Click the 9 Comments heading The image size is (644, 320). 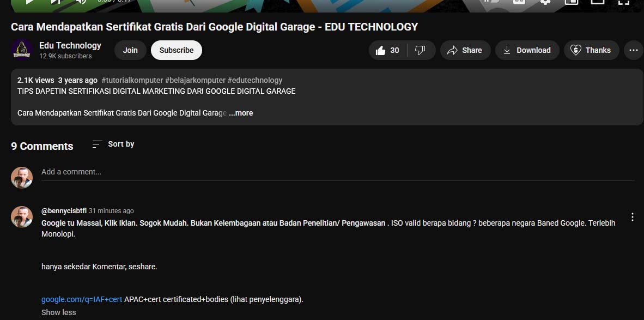coord(42,146)
